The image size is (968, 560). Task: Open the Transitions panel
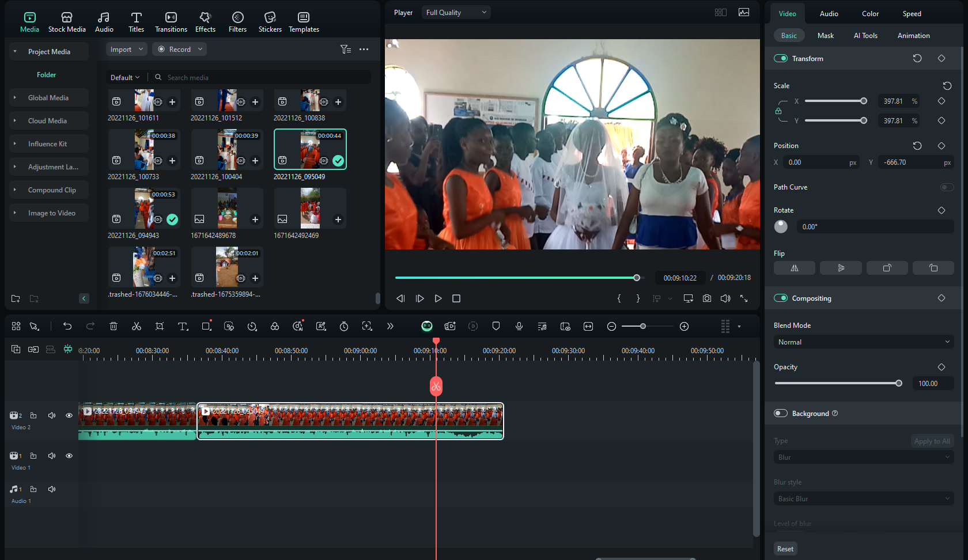pos(171,21)
